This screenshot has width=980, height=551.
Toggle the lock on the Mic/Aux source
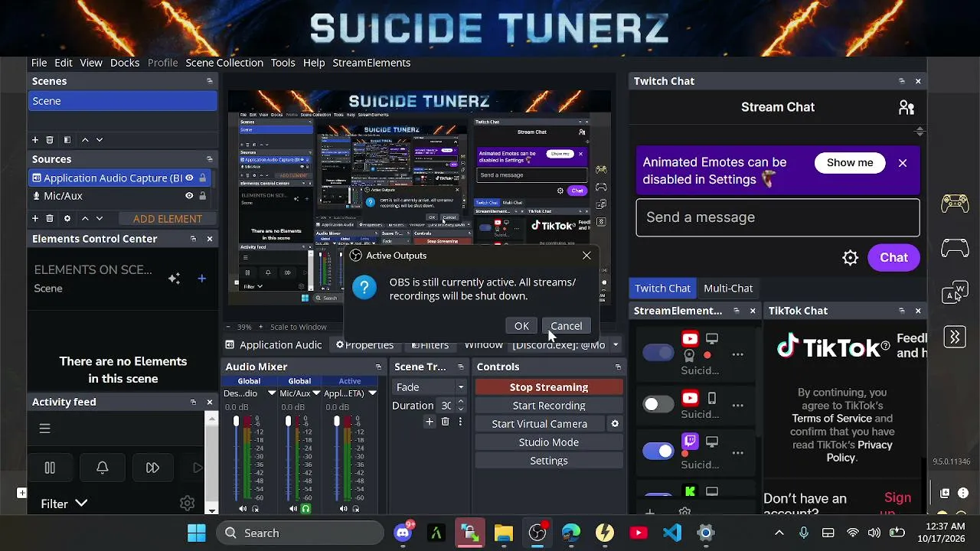[x=202, y=196]
